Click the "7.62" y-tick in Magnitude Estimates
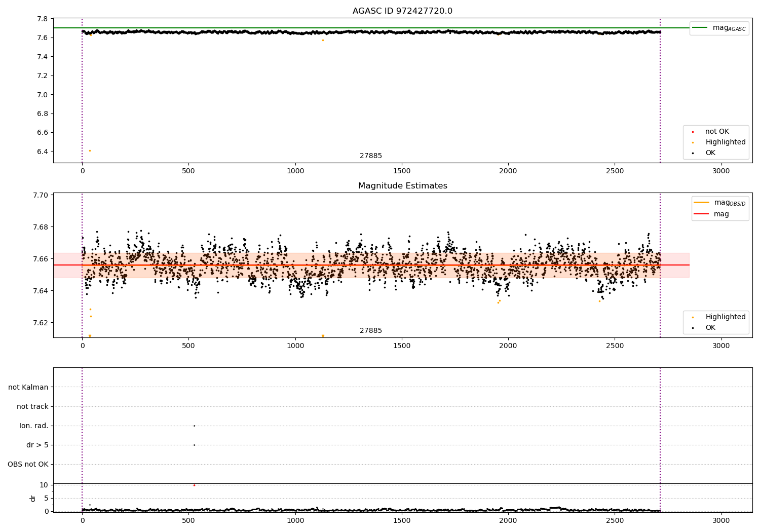 coord(41,323)
